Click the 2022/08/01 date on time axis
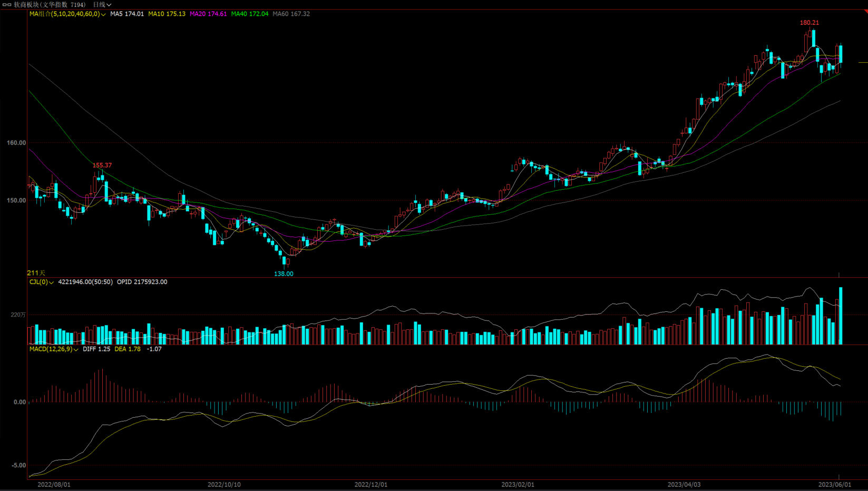 pos(54,484)
